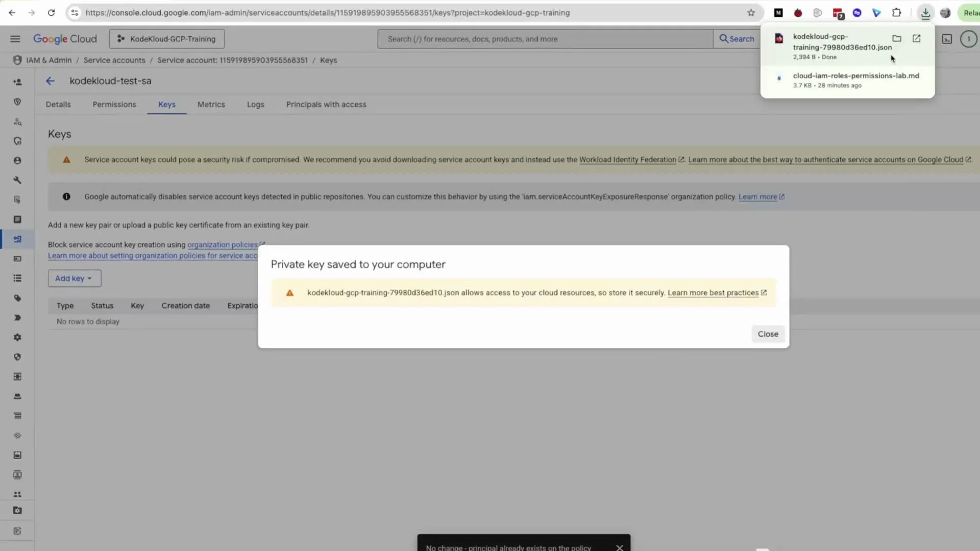Open the Chrome profile avatar
This screenshot has height=551, width=980.
pyautogui.click(x=945, y=13)
